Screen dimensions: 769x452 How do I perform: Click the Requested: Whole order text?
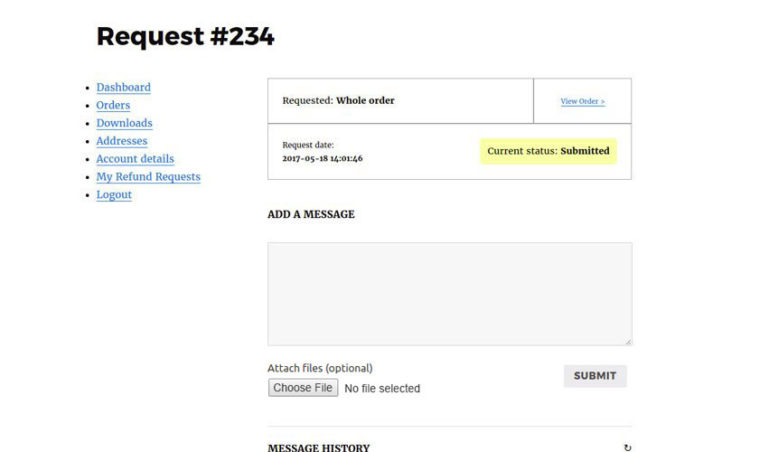pyautogui.click(x=338, y=100)
